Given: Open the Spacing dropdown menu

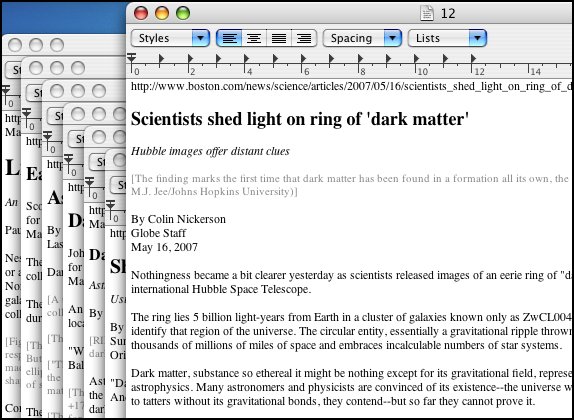Looking at the screenshot, I should [x=362, y=38].
